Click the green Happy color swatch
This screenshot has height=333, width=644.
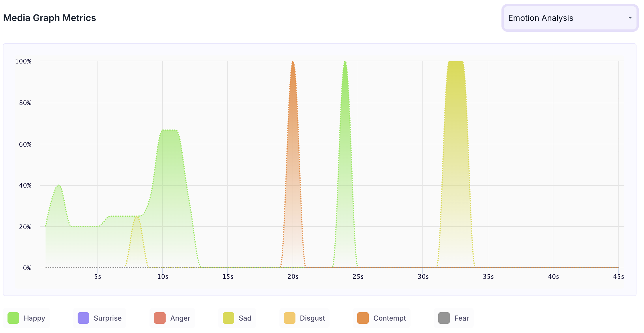coord(13,318)
